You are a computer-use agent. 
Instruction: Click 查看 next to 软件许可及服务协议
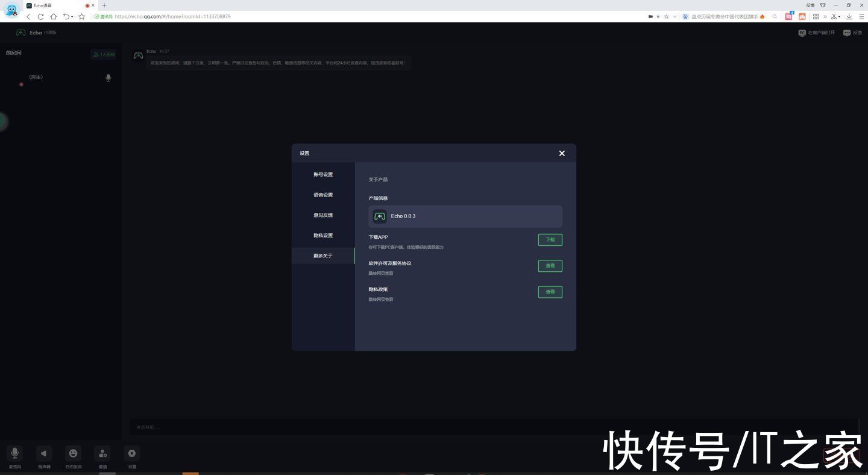click(x=550, y=266)
